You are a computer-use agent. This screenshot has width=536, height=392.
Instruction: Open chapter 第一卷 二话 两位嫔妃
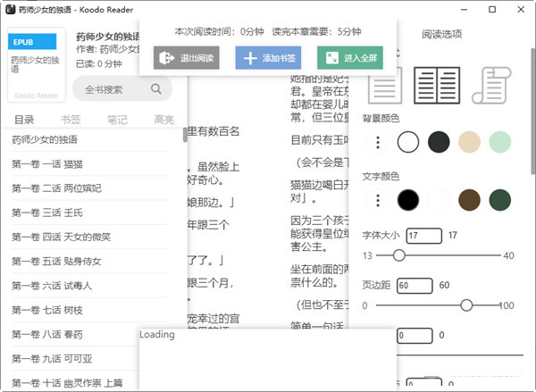[89, 188]
